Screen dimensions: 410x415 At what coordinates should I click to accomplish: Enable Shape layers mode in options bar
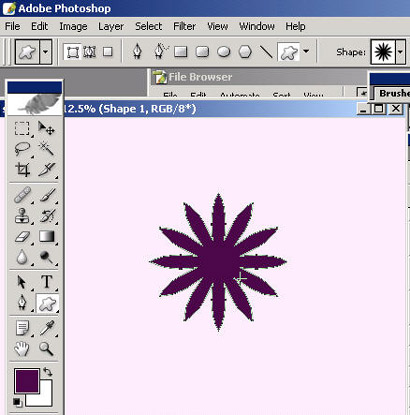72,52
